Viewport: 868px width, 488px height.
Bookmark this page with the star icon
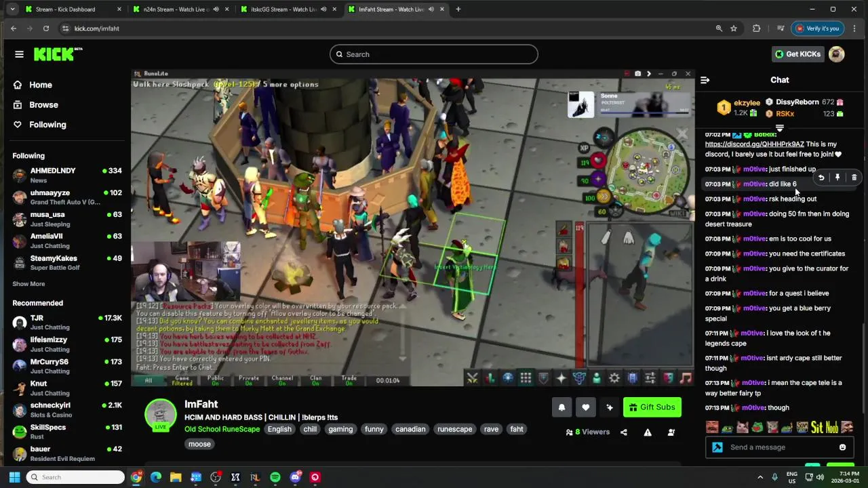734,28
